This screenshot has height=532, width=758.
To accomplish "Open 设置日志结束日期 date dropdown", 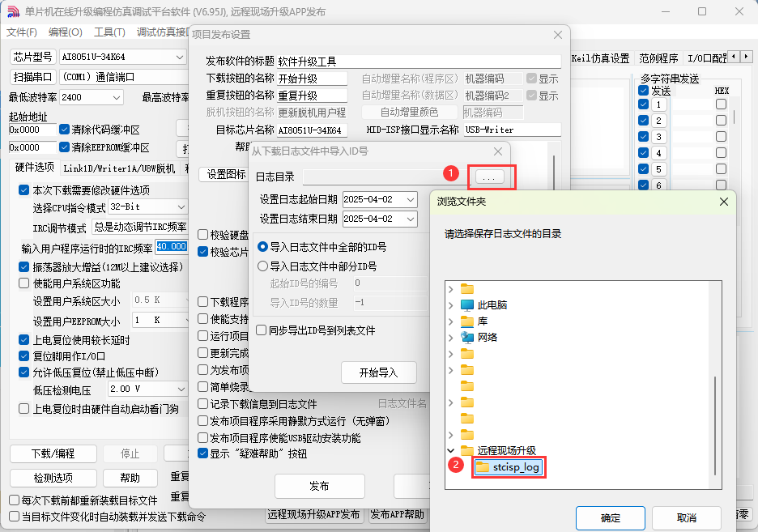I will (411, 219).
